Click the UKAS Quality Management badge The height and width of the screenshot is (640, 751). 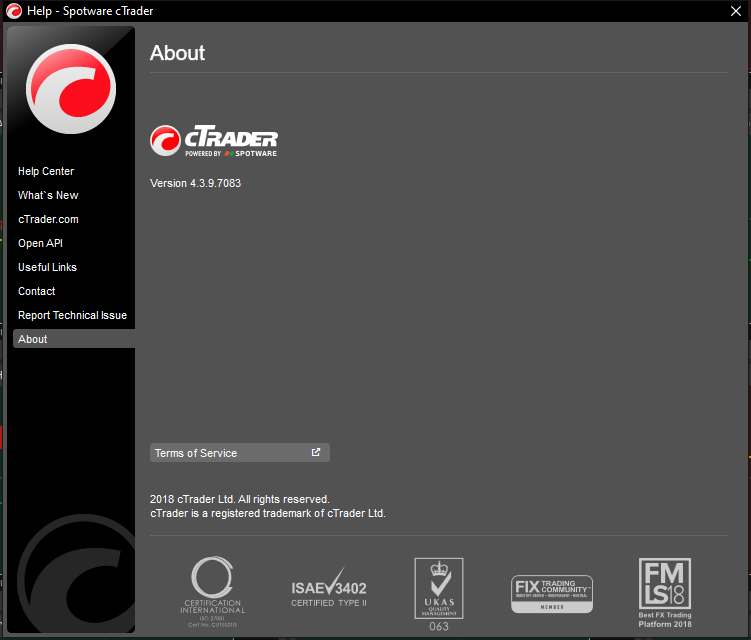coord(439,594)
